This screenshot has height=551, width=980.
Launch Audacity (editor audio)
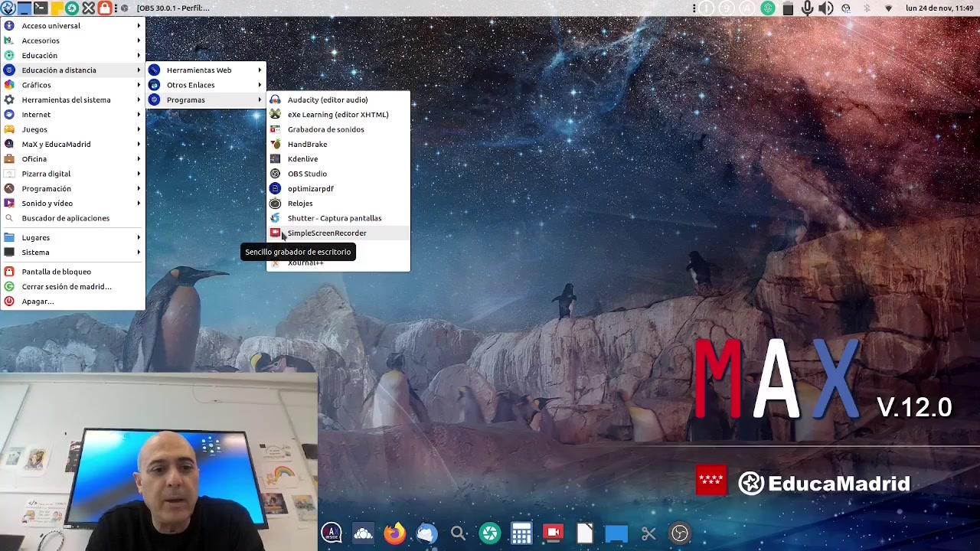(x=338, y=99)
